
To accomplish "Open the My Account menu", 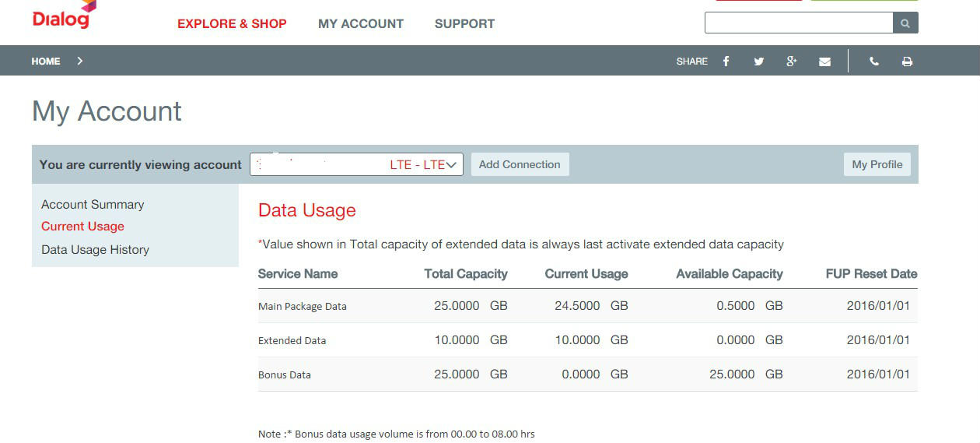I will [x=361, y=24].
